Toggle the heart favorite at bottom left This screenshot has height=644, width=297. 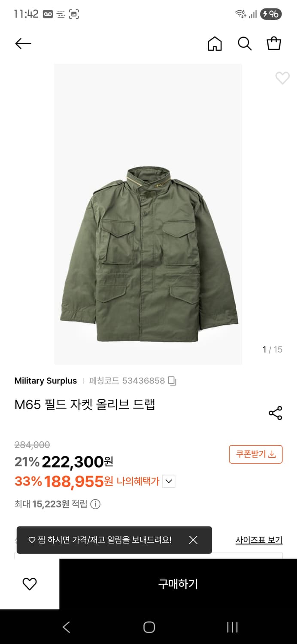point(29,583)
